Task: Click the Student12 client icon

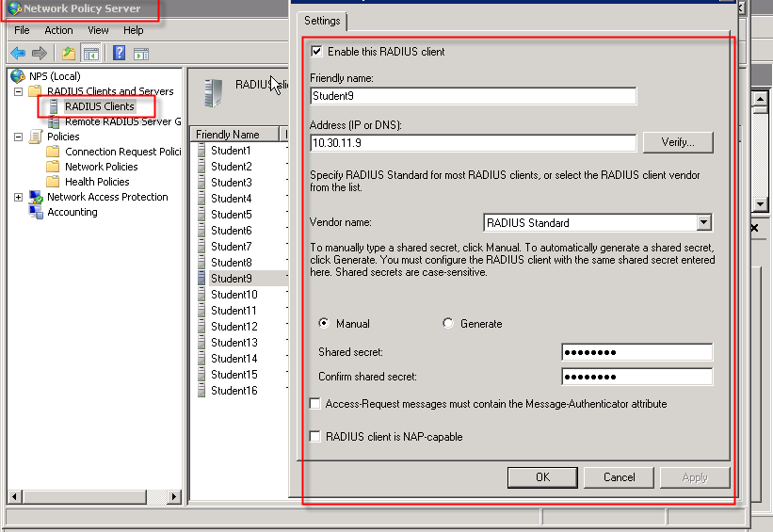Action: (201, 326)
